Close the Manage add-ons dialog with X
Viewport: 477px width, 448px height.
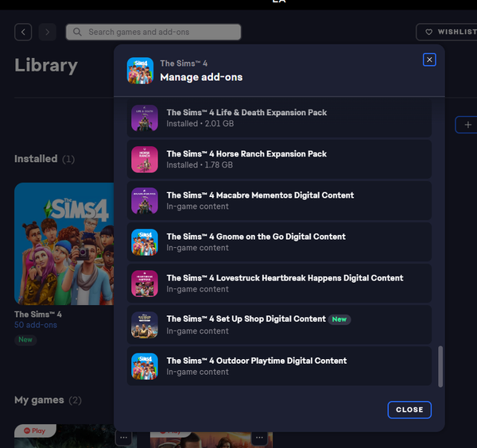pyautogui.click(x=429, y=60)
